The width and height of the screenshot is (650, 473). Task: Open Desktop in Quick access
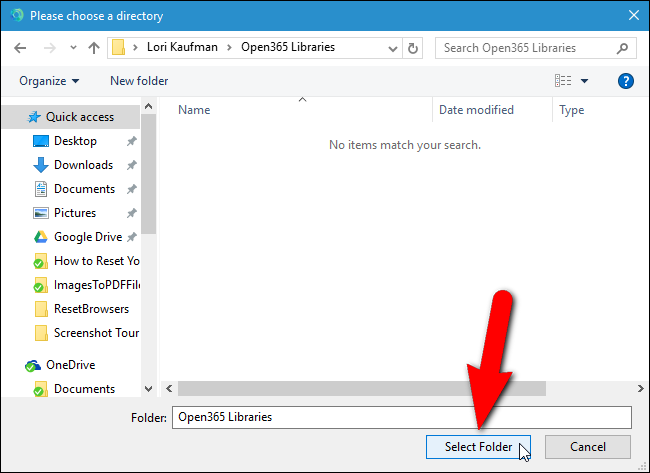pyautogui.click(x=75, y=141)
